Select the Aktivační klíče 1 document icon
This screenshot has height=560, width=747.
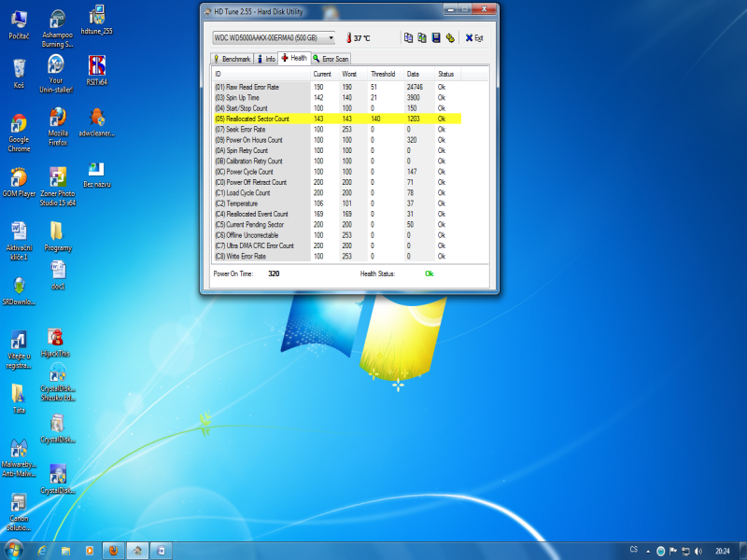pyautogui.click(x=19, y=241)
